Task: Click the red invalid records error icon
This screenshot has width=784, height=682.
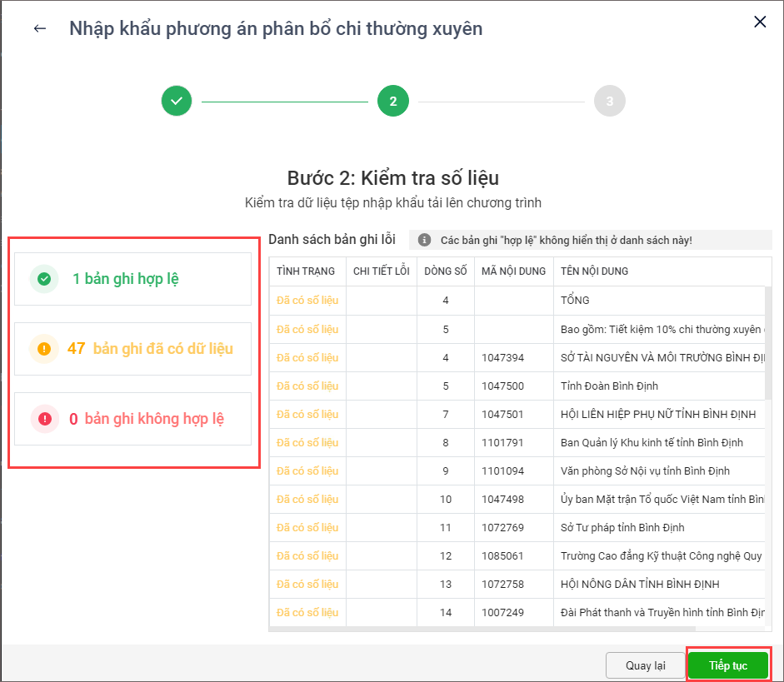Action: 44,419
